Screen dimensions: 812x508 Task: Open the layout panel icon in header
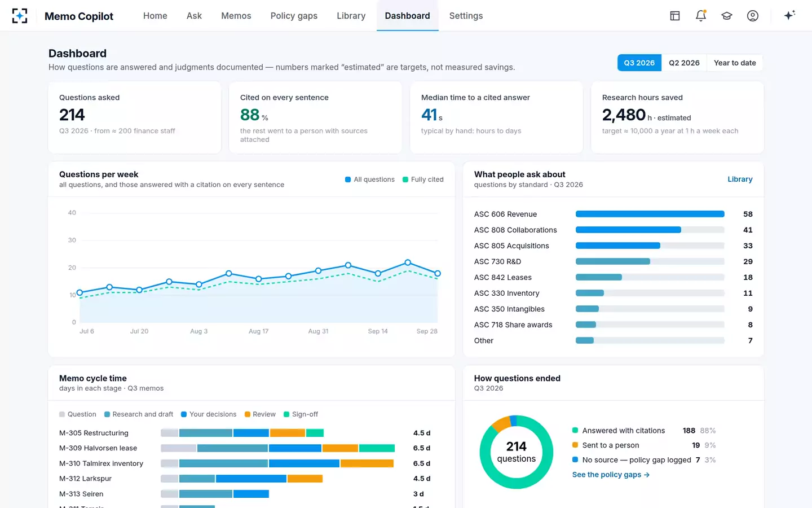click(675, 16)
